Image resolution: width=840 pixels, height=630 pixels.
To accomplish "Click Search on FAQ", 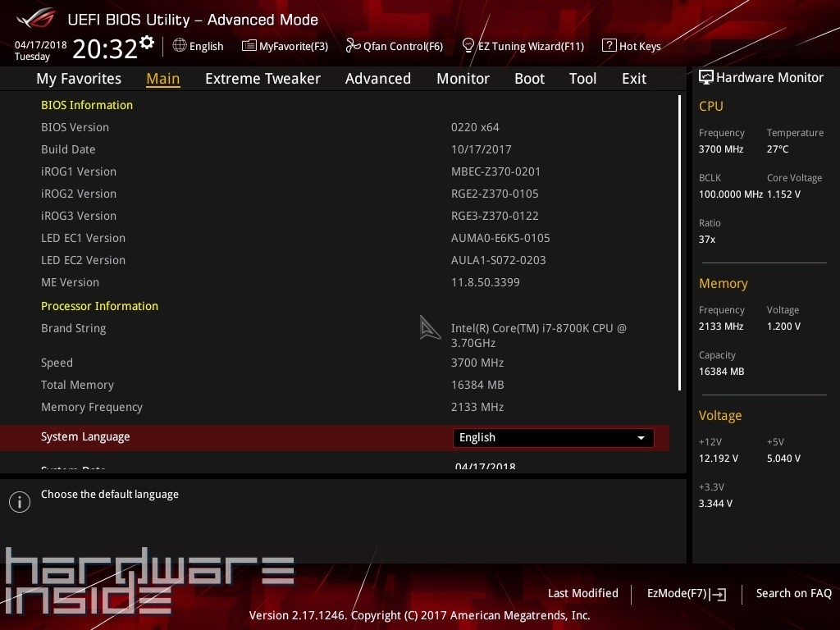I will (x=794, y=593).
